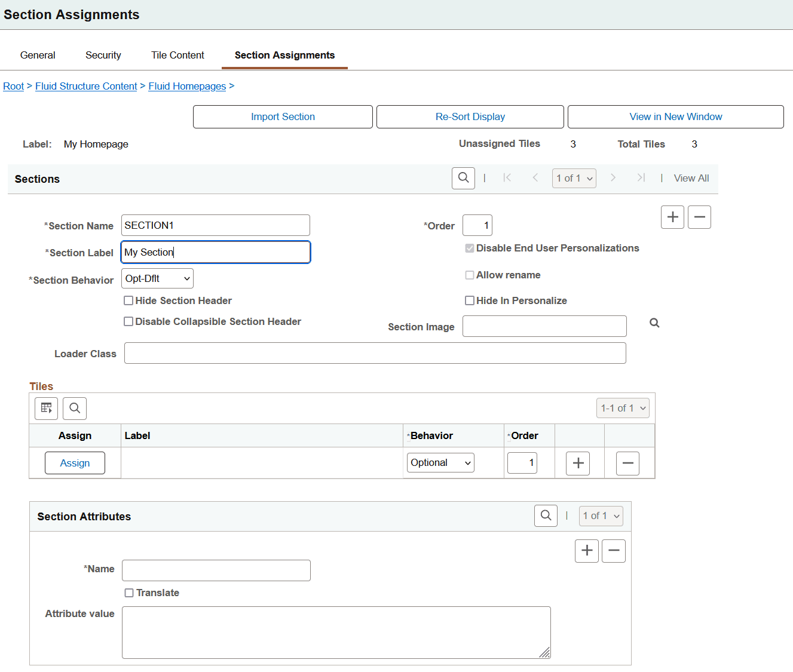Screen dimensions: 793x672
Task: Click the Tiles grid search icon
Action: (x=75, y=409)
